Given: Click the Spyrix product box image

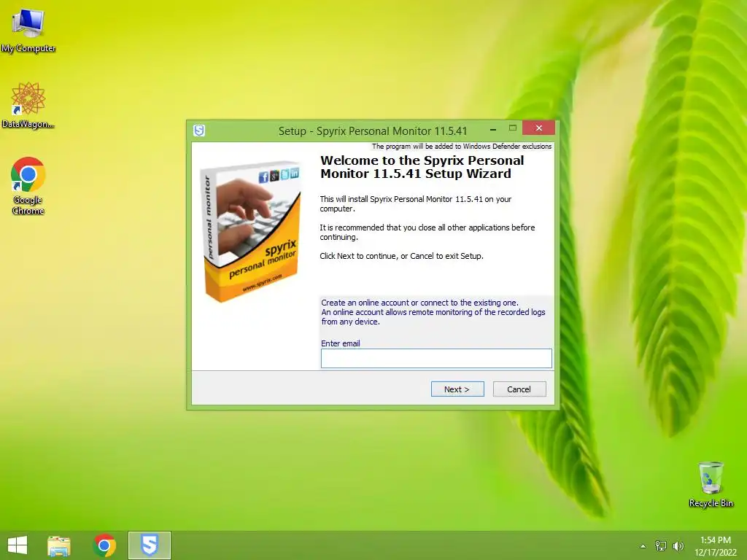Looking at the screenshot, I should coord(251,232).
